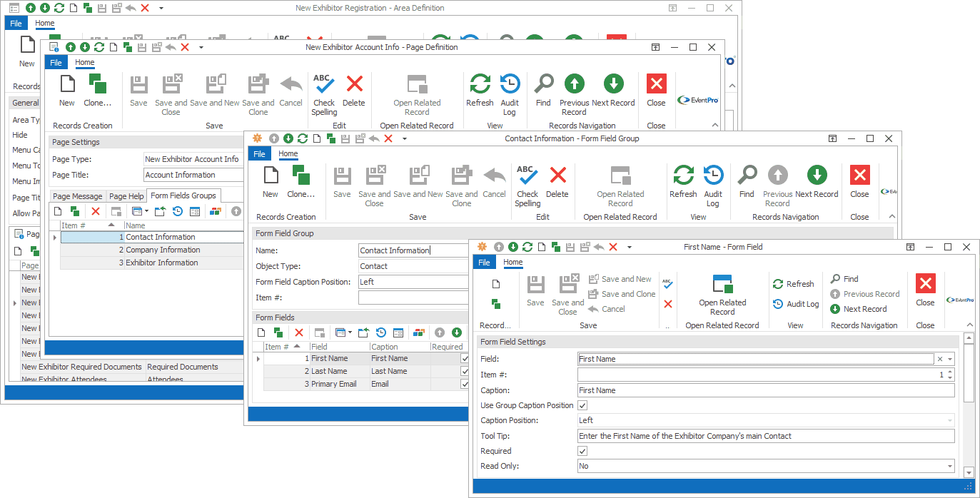Click Check Spelling in Contact Information window
The width and height of the screenshot is (980, 498).
[527, 186]
